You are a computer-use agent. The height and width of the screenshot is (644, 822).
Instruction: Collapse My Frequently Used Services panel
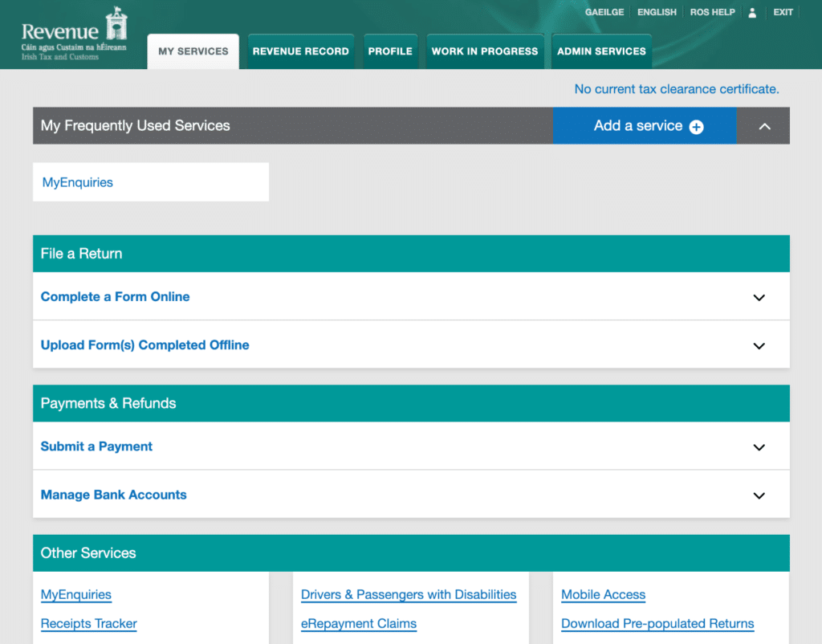coord(764,126)
